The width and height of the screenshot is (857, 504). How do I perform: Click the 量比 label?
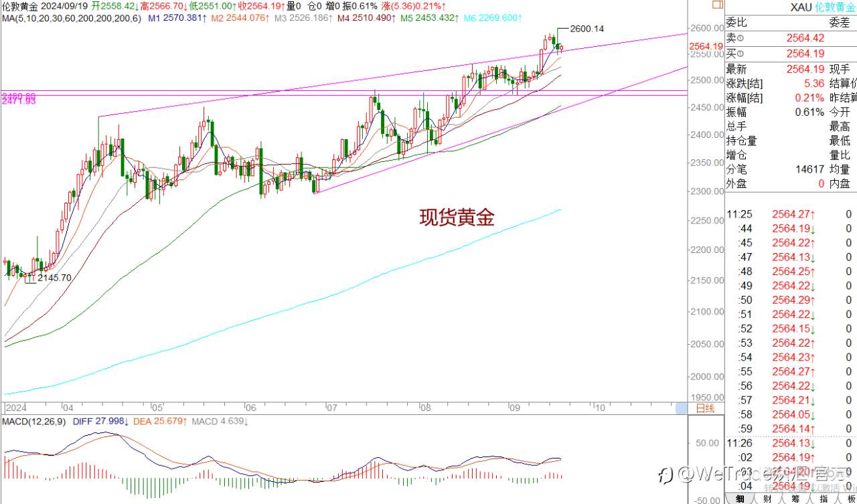point(840,155)
